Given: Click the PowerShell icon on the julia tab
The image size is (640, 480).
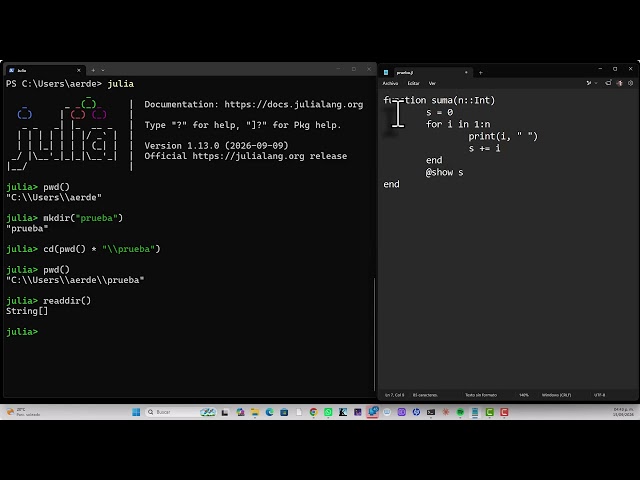Looking at the screenshot, I should click(x=11, y=70).
